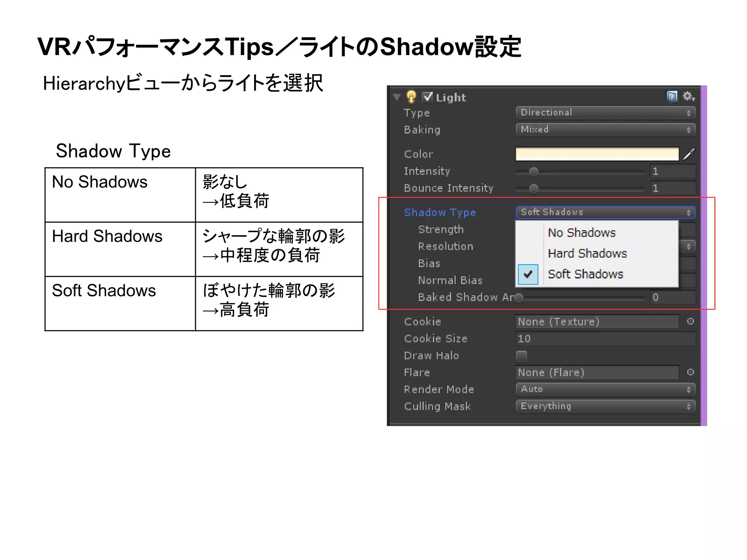Click the Hierarchyビューからライトを選択 subtitle
Image resolution: width=747 pixels, height=560 pixels.
183,83
